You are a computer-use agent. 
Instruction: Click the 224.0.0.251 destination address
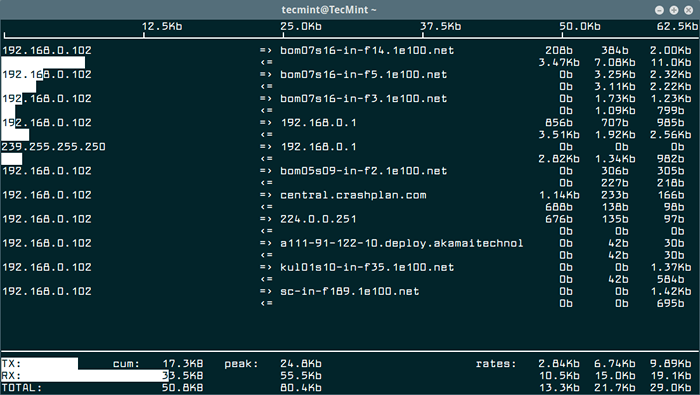pyautogui.click(x=318, y=219)
